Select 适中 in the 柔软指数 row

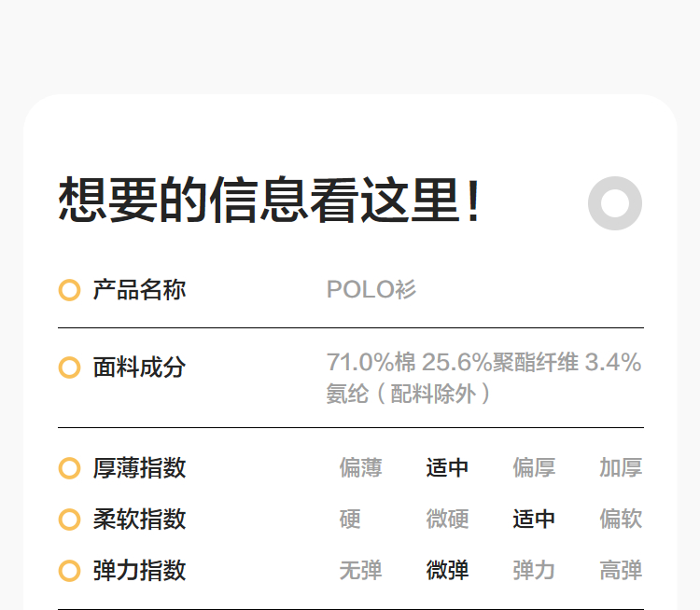click(534, 520)
